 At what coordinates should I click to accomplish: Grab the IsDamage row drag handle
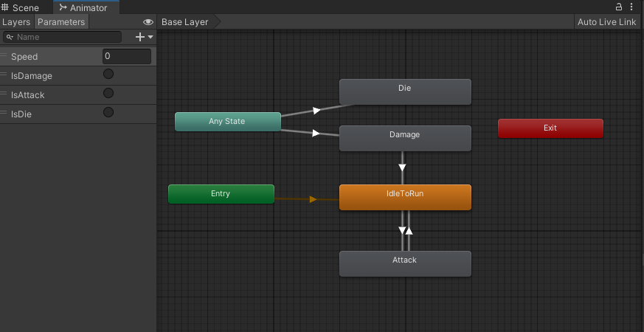coord(4,75)
